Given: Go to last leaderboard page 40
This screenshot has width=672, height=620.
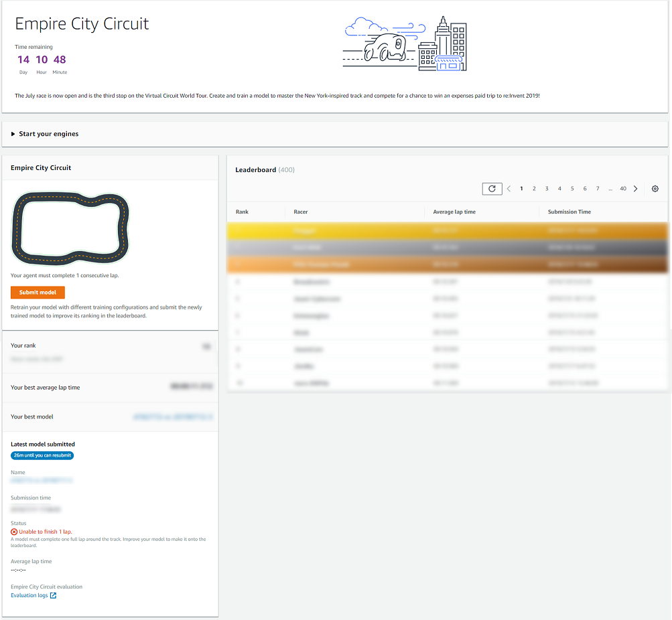Looking at the screenshot, I should point(623,189).
